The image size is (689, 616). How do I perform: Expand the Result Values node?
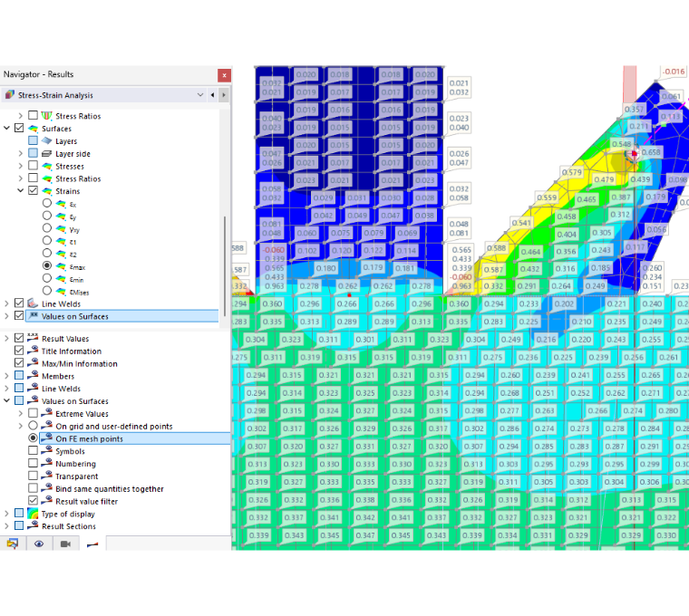click(6, 339)
